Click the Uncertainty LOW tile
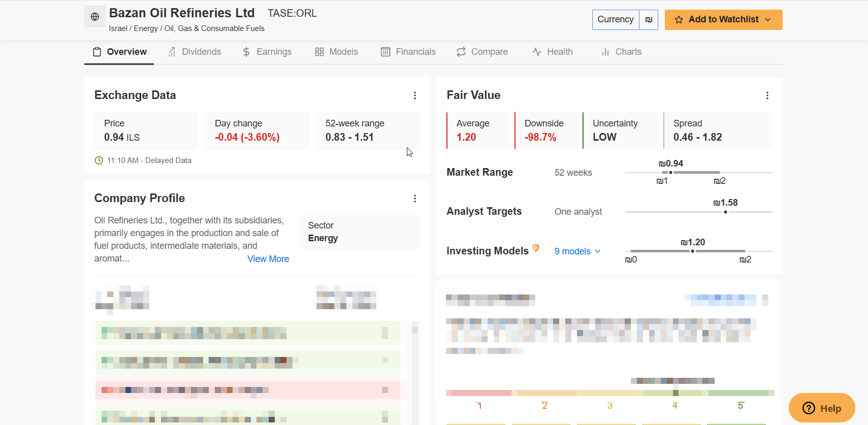Viewport: 868px width, 425px height. coord(621,130)
